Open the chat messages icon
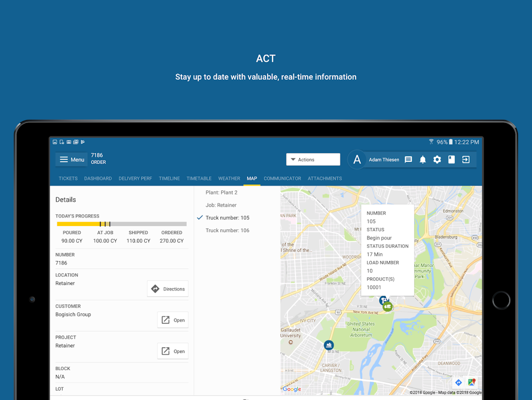The width and height of the screenshot is (532, 400). point(408,159)
